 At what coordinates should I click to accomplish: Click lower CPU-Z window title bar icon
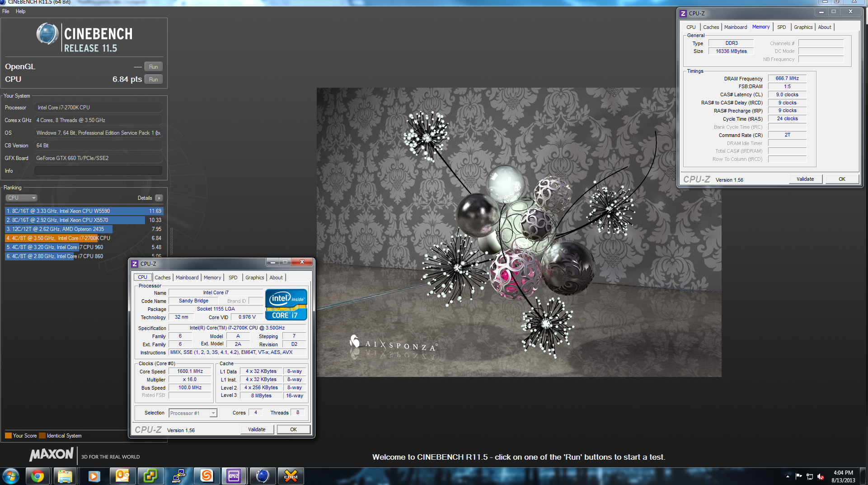135,264
